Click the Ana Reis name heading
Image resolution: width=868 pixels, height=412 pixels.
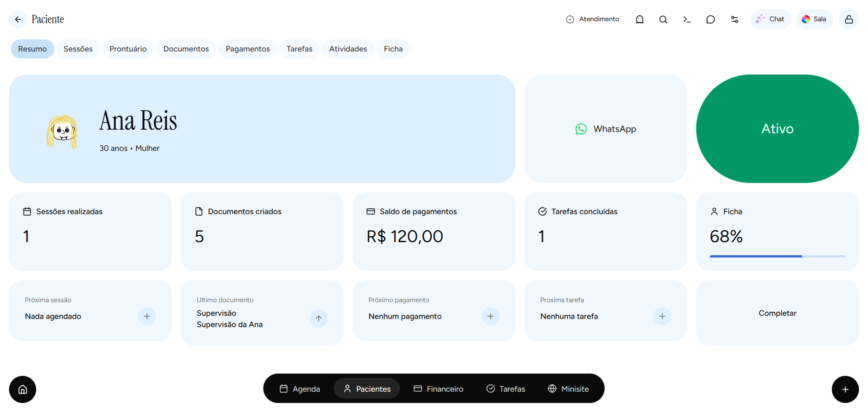(138, 121)
